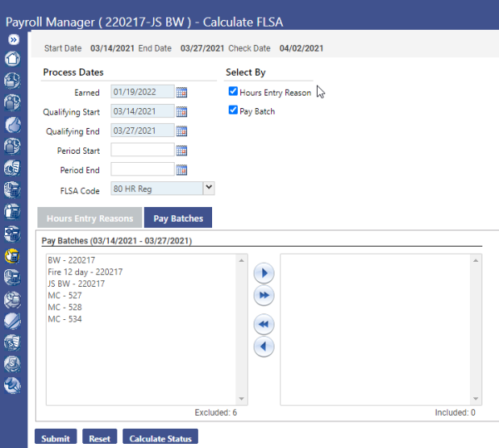
Task: Click the Reset button
Action: 100,438
